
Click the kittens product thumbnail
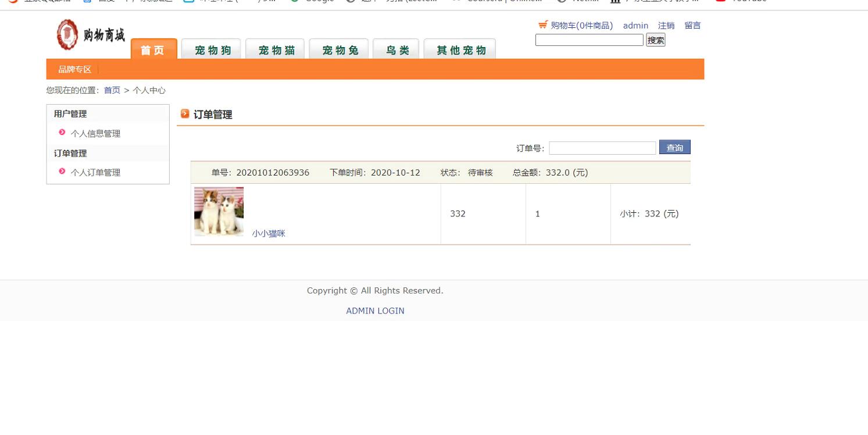click(x=219, y=211)
